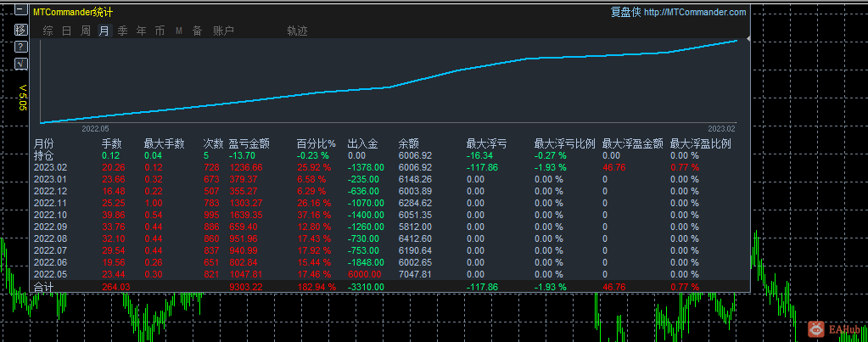The width and height of the screenshot is (868, 342).
Task: Click the balance value 6412.60
Action: (x=415, y=238)
